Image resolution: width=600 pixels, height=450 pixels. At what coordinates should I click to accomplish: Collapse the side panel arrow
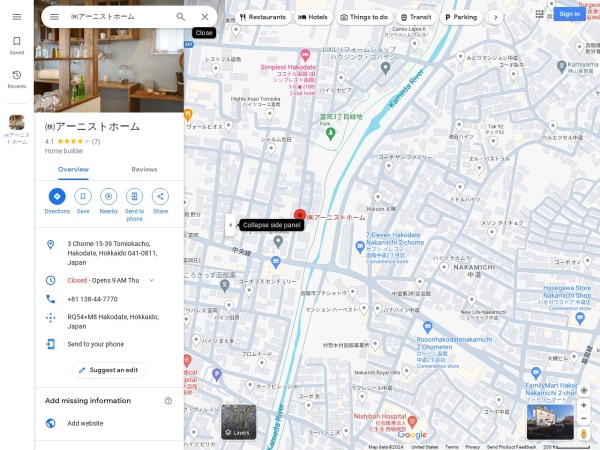click(230, 225)
